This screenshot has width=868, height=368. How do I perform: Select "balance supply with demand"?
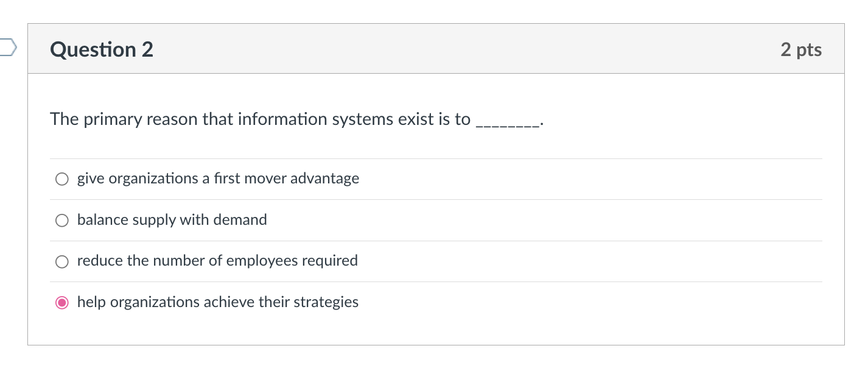tap(61, 220)
